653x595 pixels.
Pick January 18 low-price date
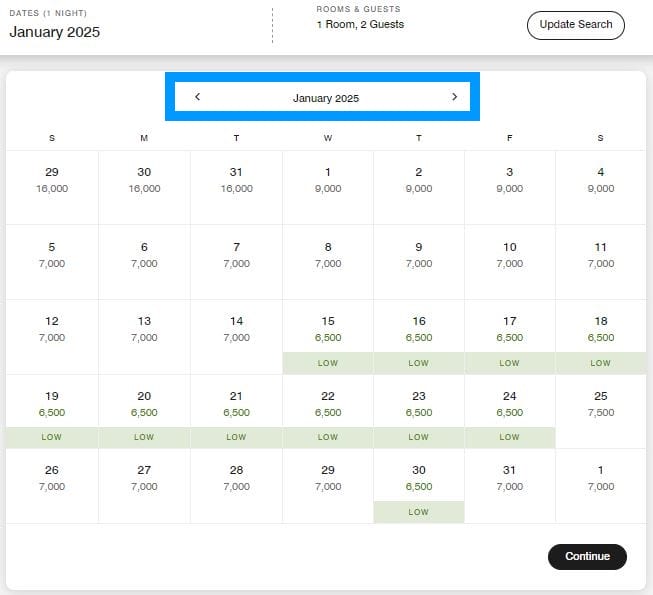coord(601,336)
